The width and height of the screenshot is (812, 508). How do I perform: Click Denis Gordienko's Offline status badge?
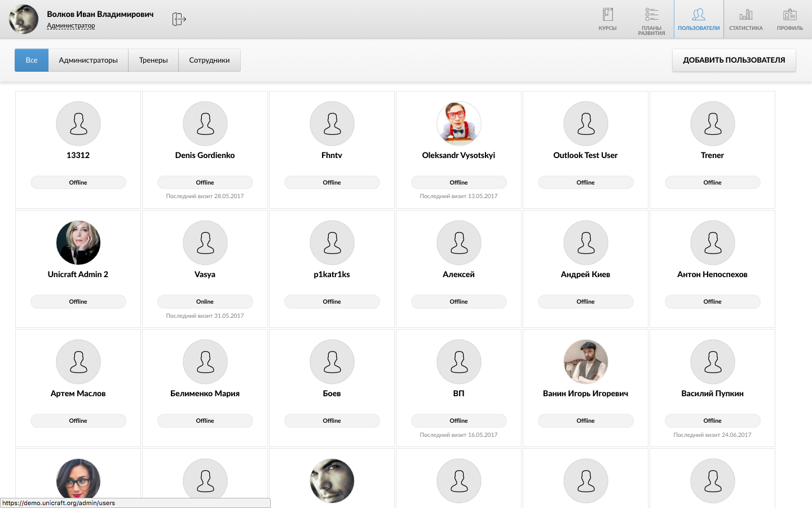point(205,182)
